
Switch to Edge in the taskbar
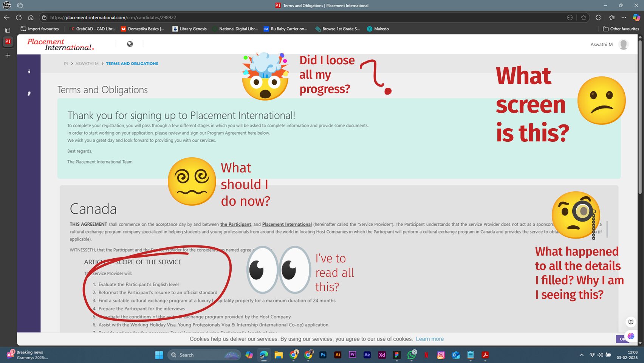pos(264,355)
